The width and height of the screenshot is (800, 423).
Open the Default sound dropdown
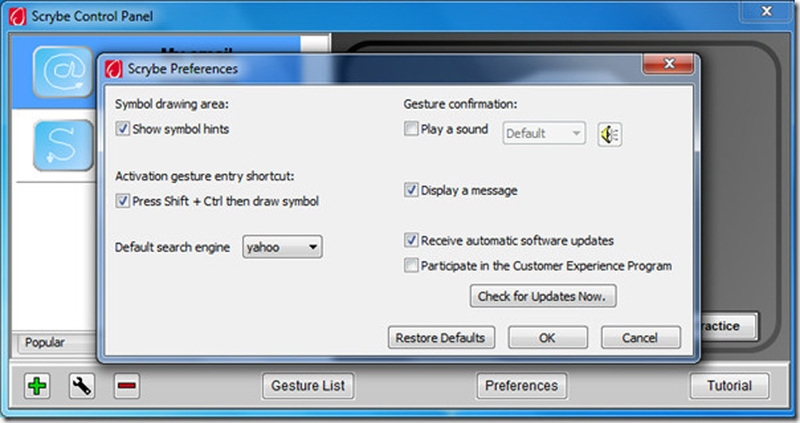544,133
